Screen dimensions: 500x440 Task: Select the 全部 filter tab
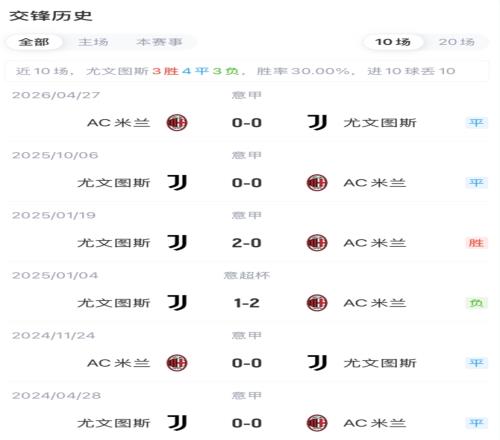click(x=34, y=42)
